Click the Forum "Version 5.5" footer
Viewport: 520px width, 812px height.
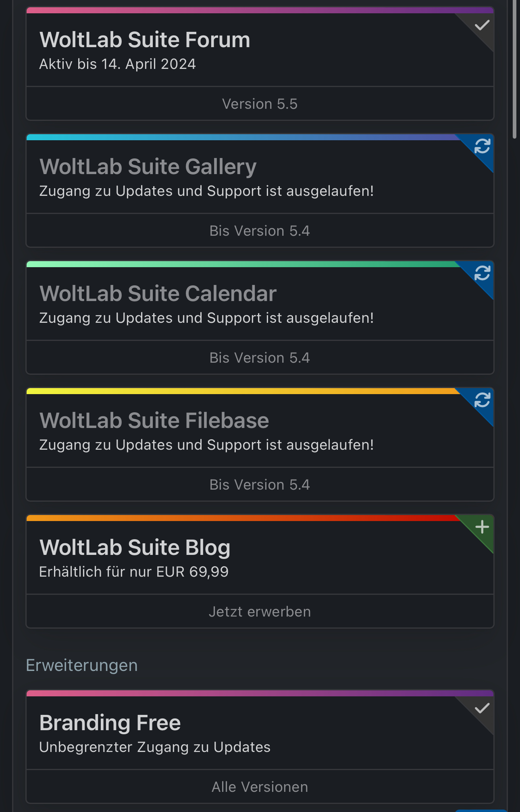(x=260, y=104)
